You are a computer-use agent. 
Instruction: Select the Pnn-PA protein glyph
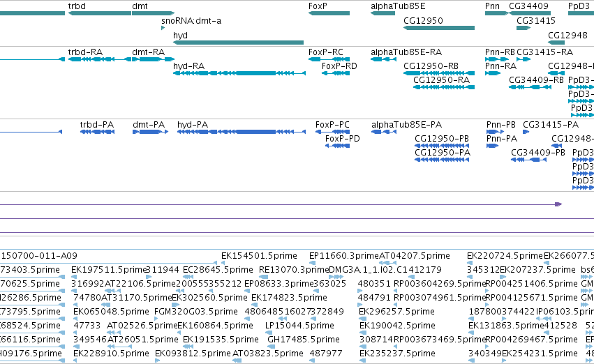493,146
